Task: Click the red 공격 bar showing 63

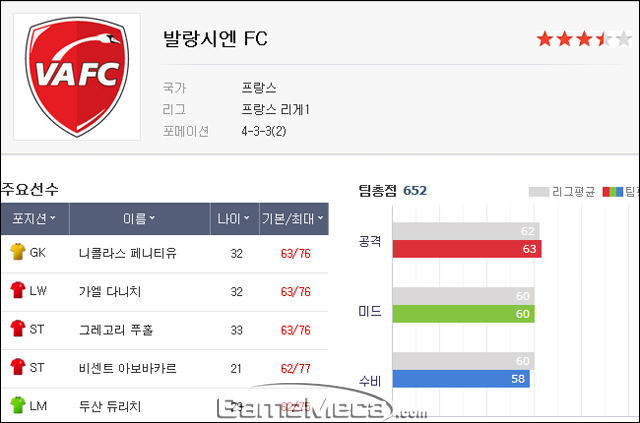Action: tap(467, 249)
